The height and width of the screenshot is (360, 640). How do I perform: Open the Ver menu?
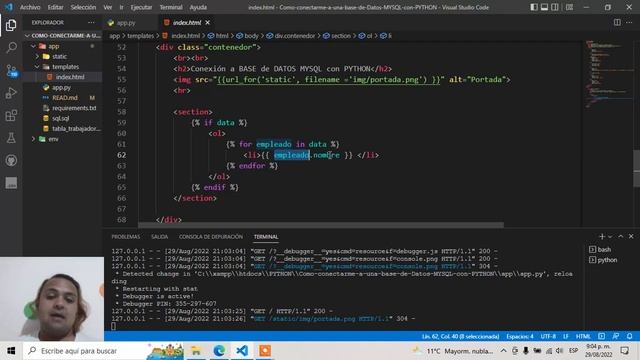[107, 7]
